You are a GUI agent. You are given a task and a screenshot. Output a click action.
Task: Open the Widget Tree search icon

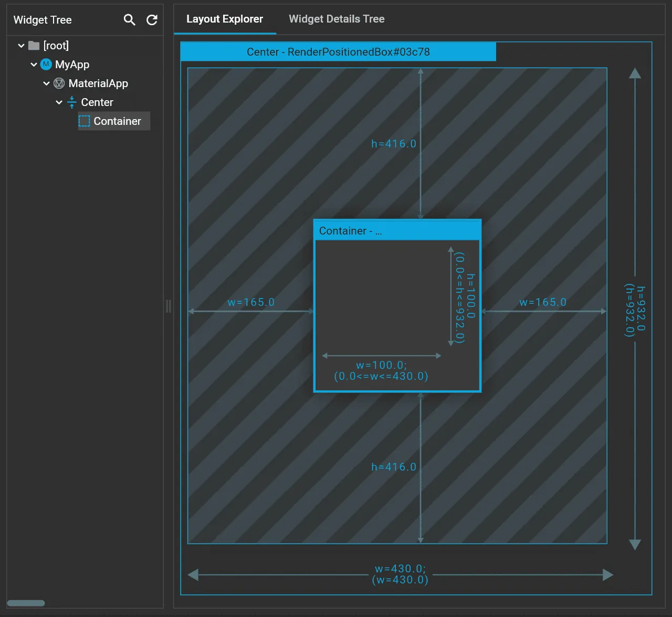click(129, 20)
